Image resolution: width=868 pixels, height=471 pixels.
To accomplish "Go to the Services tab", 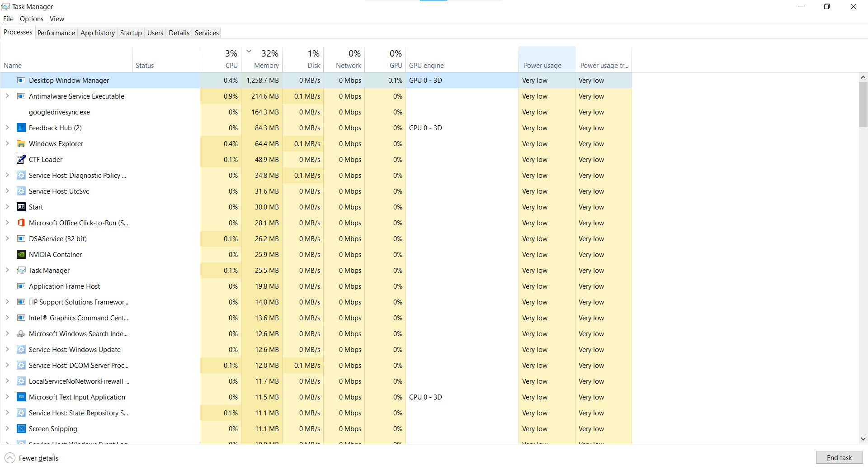I will coord(207,33).
